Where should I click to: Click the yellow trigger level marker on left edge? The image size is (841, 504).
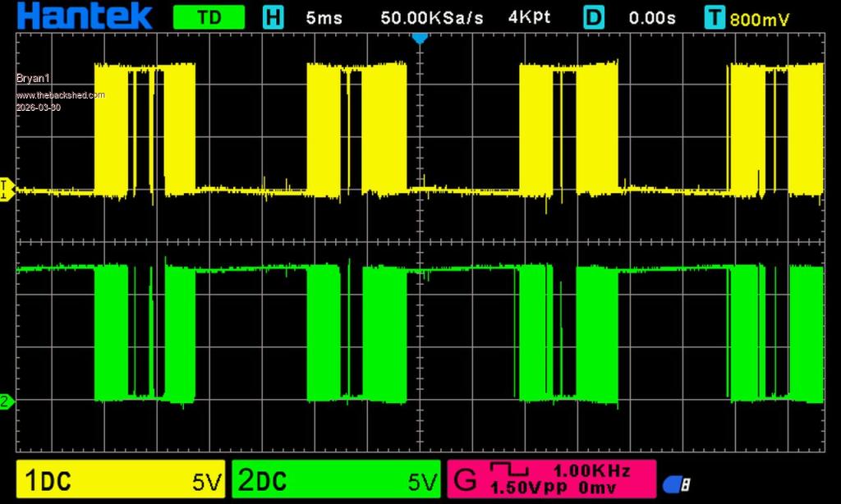pos(7,190)
